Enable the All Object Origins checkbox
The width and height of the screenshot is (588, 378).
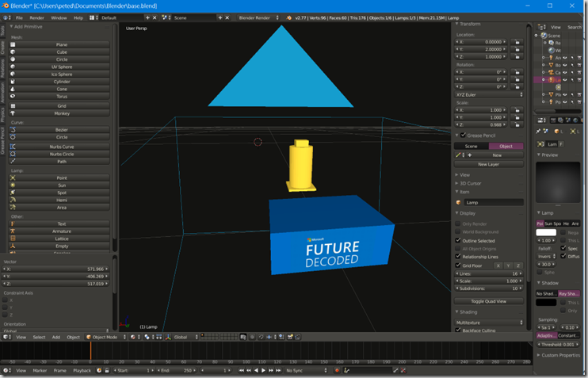[x=457, y=249]
